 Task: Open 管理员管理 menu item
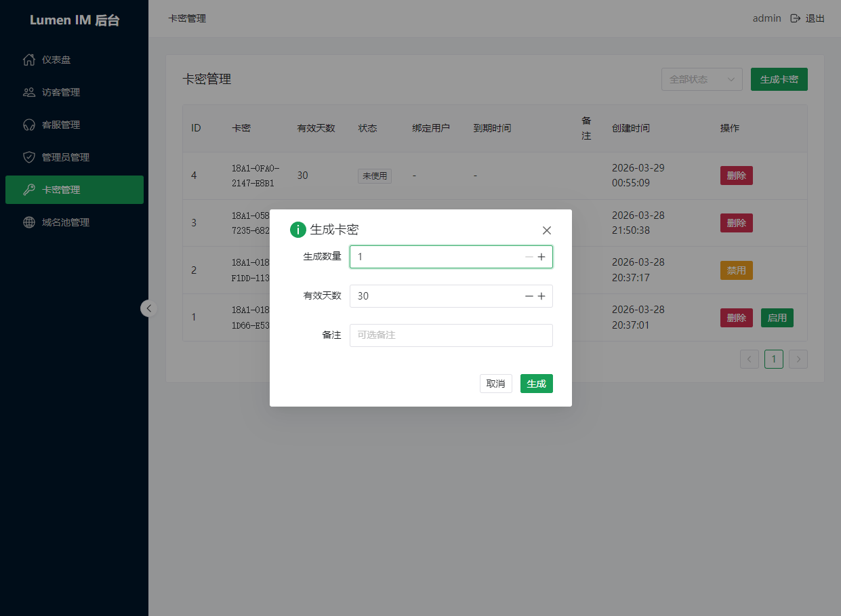click(75, 157)
